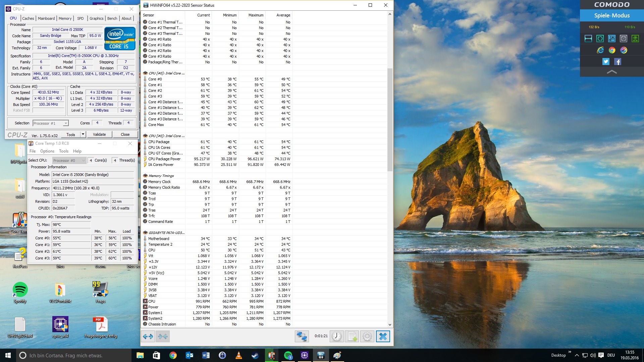Open HWiNFO sensor settings gear

click(x=367, y=336)
